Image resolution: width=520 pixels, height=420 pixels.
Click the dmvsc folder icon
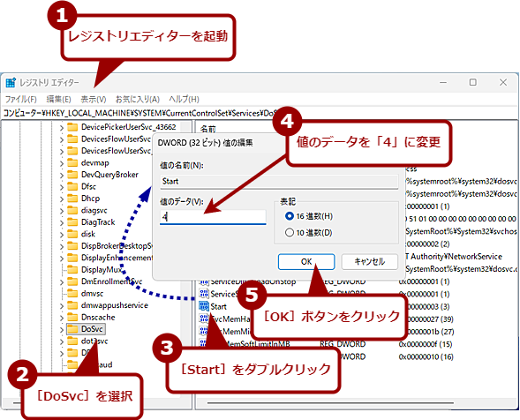72,294
